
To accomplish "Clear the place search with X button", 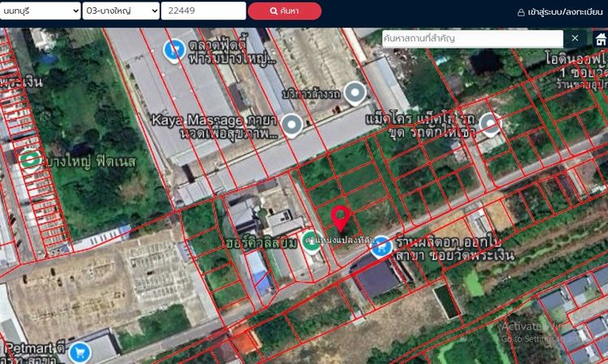I will tap(575, 38).
